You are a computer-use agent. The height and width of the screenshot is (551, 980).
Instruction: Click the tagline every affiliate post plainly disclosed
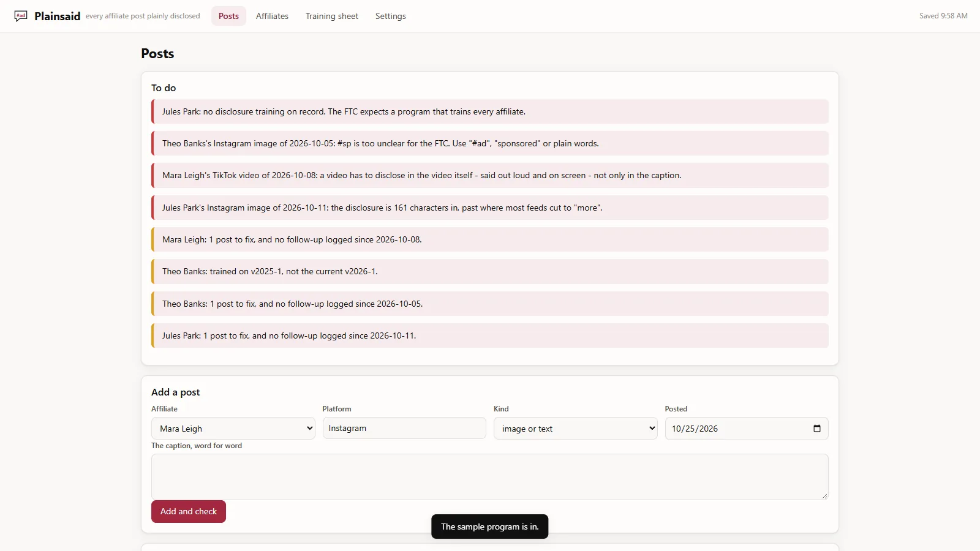143,16
